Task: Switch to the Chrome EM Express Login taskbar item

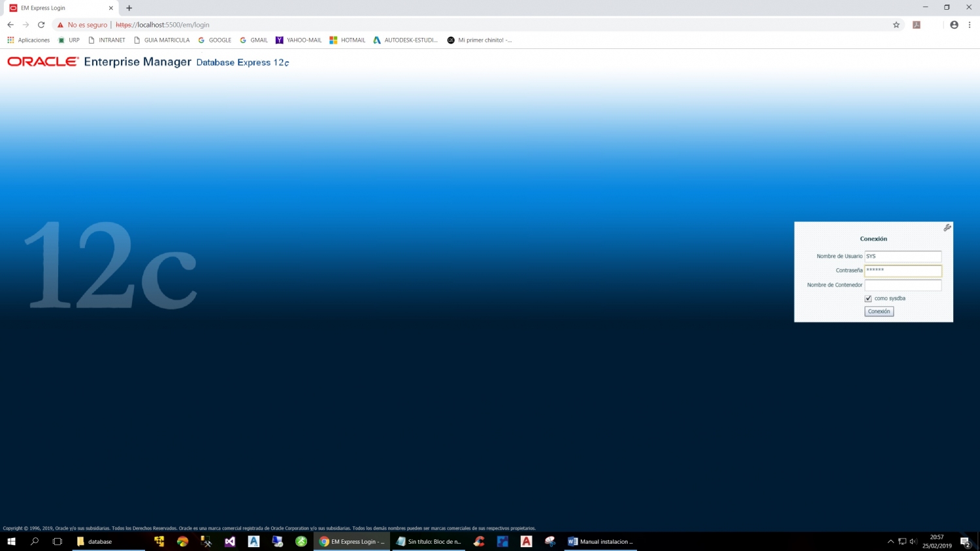Action: [351, 541]
